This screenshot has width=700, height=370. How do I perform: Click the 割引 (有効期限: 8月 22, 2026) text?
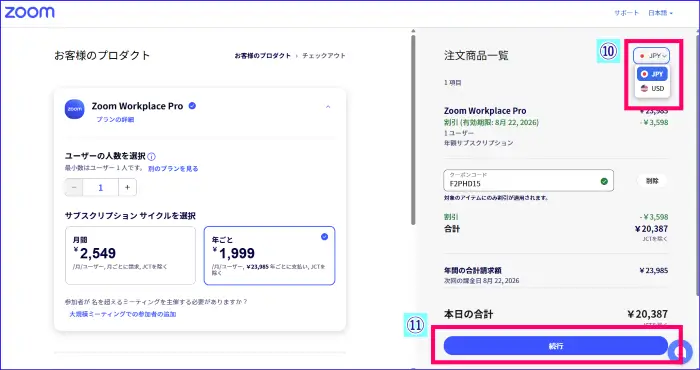point(491,122)
